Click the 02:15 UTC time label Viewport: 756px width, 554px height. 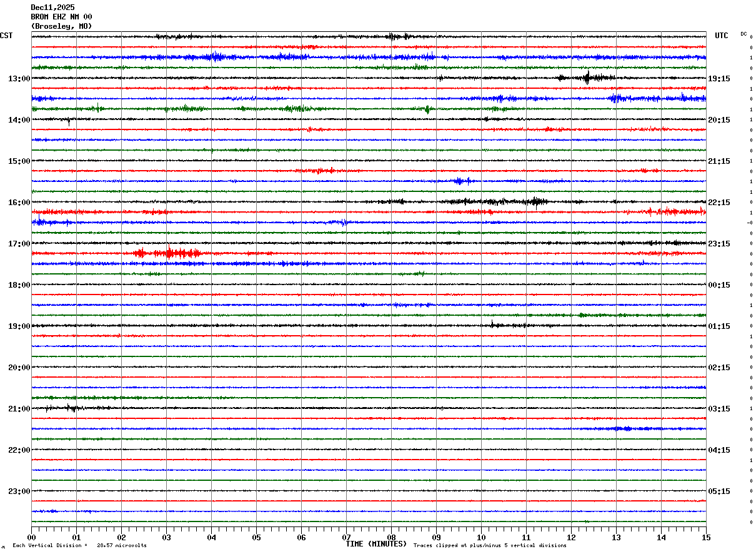coord(719,368)
